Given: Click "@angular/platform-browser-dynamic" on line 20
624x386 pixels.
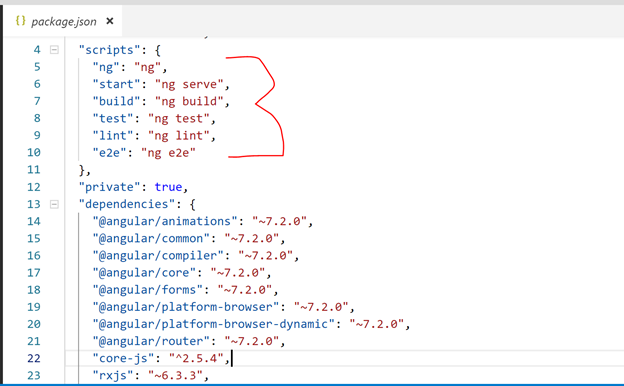Looking at the screenshot, I should (x=214, y=324).
